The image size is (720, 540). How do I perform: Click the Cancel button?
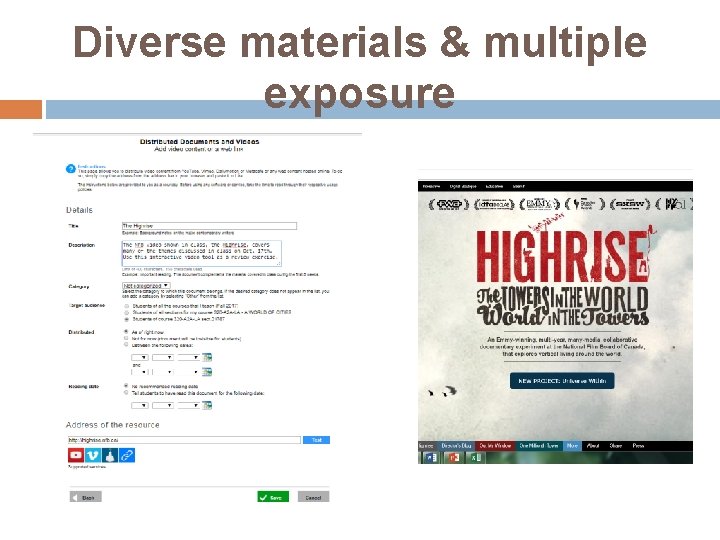point(313,497)
